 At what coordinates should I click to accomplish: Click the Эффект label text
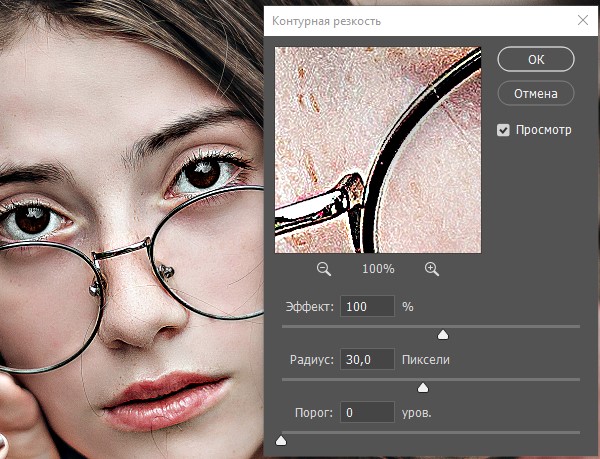pyautogui.click(x=310, y=307)
